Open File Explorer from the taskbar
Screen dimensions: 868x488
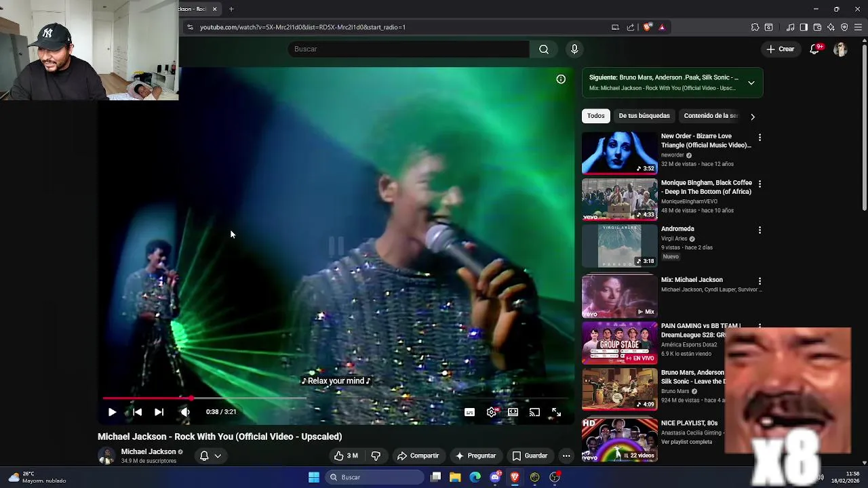tap(455, 477)
